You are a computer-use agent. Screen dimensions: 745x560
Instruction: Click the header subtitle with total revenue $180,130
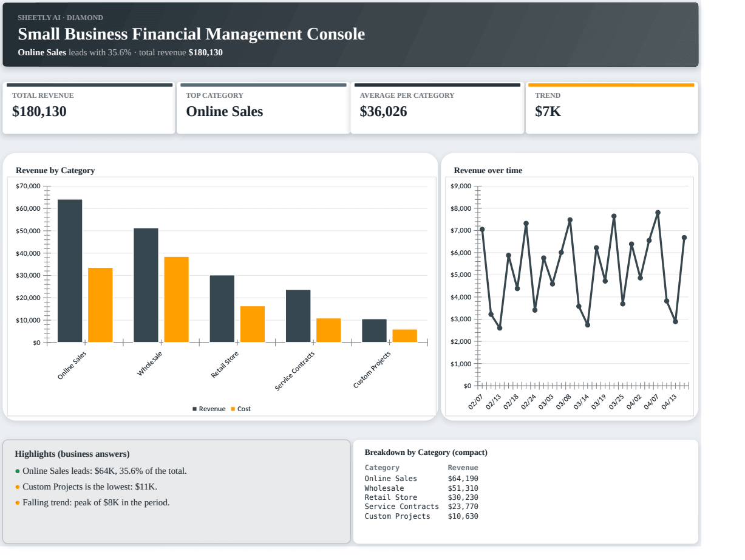tap(120, 52)
